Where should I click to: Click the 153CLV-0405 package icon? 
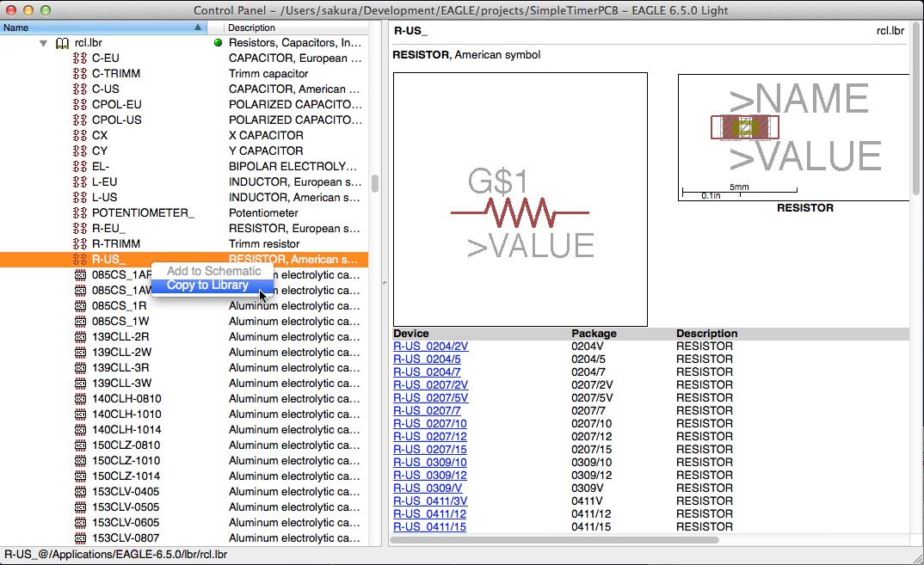80,491
